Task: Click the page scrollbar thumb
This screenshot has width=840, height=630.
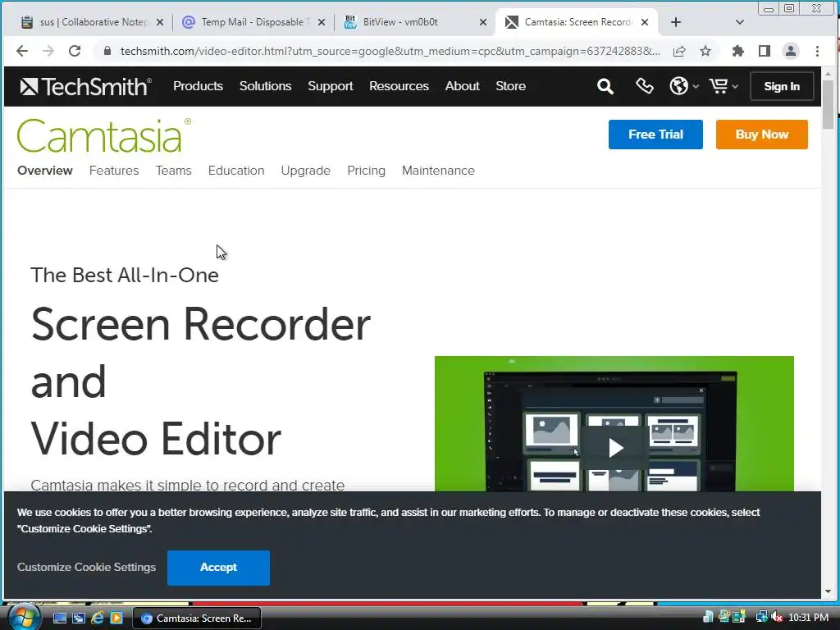Action: [x=828, y=105]
